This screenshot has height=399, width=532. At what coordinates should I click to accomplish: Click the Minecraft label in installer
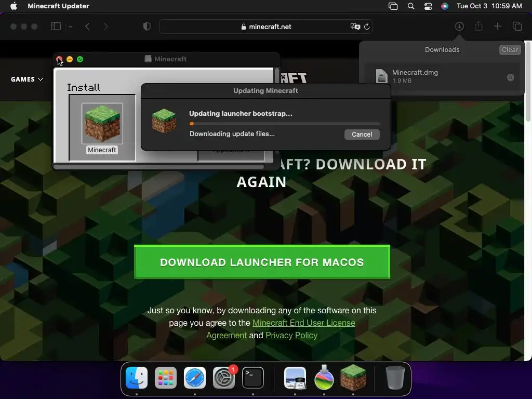point(102,150)
